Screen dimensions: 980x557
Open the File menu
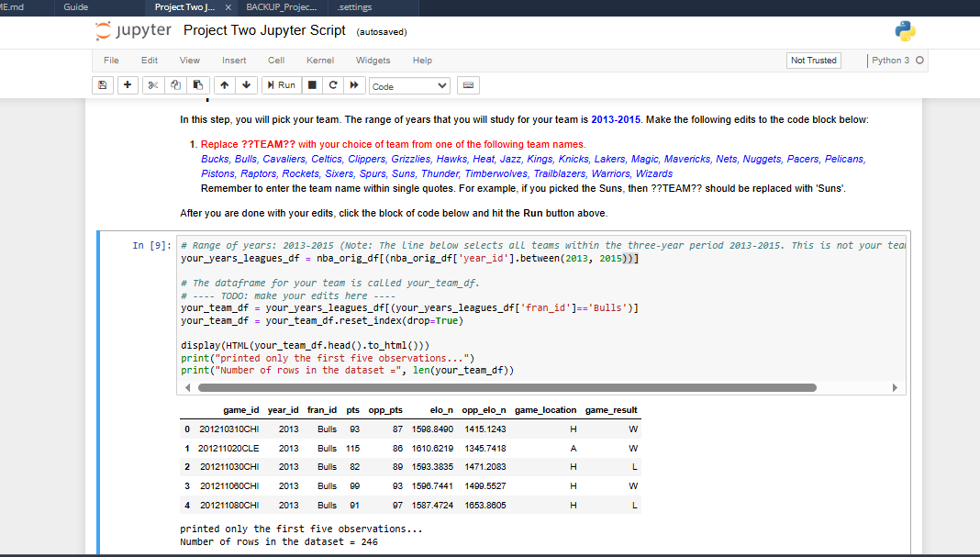pyautogui.click(x=111, y=61)
